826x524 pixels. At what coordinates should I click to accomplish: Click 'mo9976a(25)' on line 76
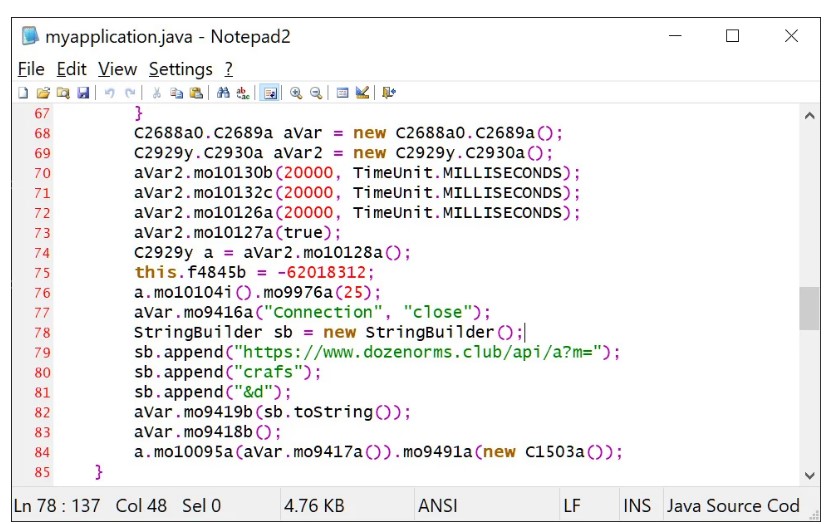coord(317,292)
